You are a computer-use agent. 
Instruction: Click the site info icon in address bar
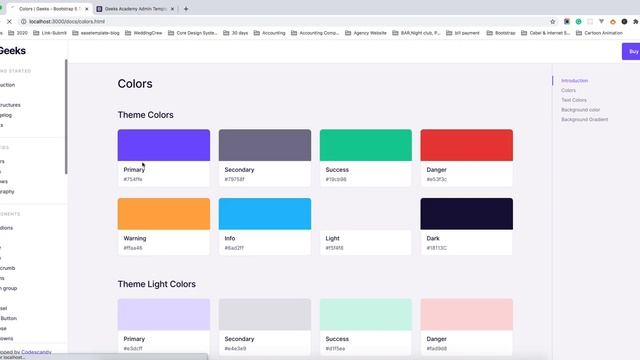pyautogui.click(x=24, y=22)
